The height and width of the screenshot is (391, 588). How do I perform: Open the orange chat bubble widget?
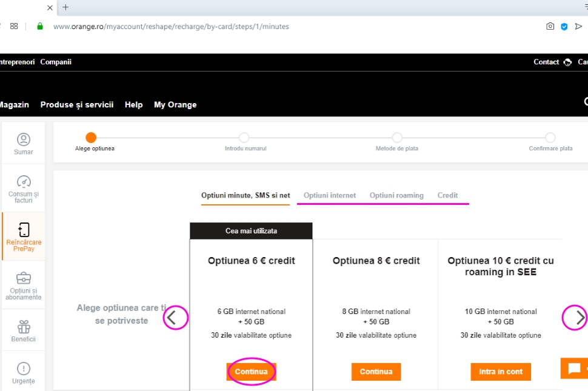click(573, 368)
